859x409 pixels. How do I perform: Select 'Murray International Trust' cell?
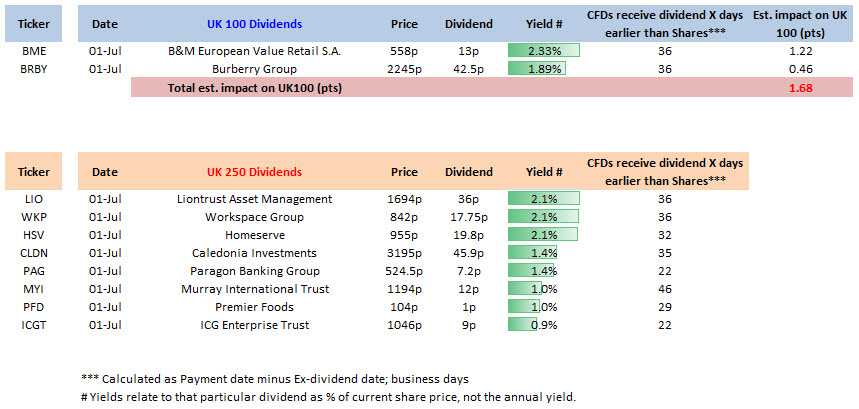point(254,289)
